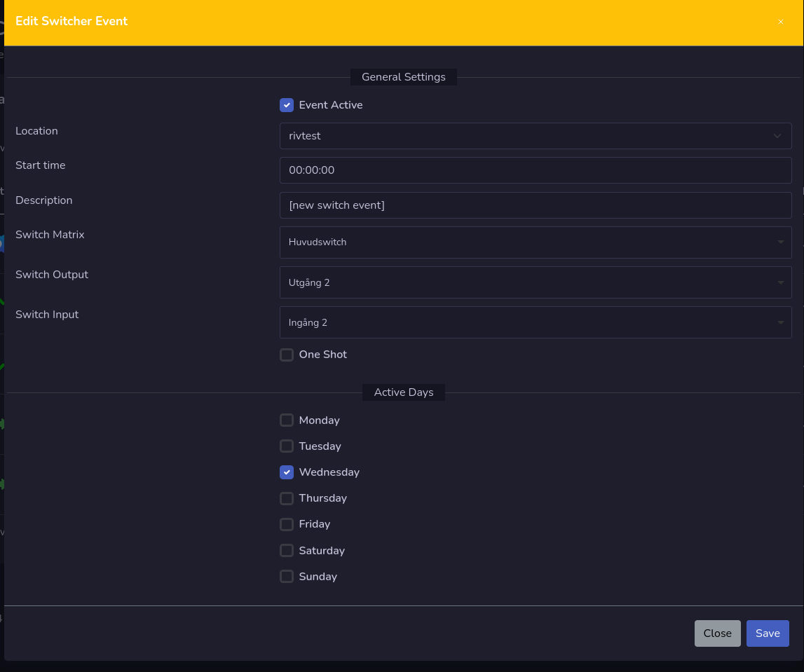Click the Switch Input field label
This screenshot has height=672, width=804.
47,315
